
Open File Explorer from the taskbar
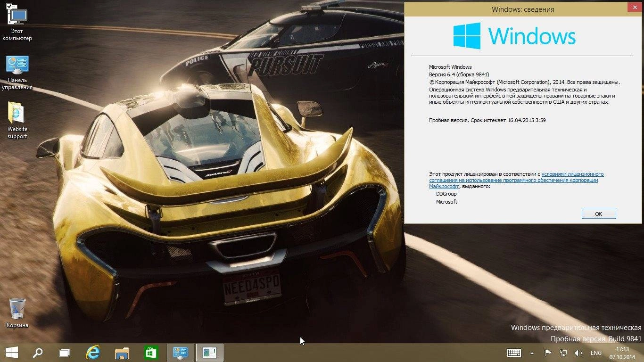(122, 353)
